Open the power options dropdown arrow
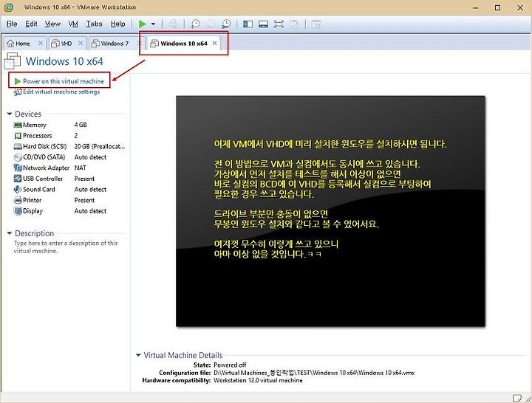 click(x=154, y=24)
